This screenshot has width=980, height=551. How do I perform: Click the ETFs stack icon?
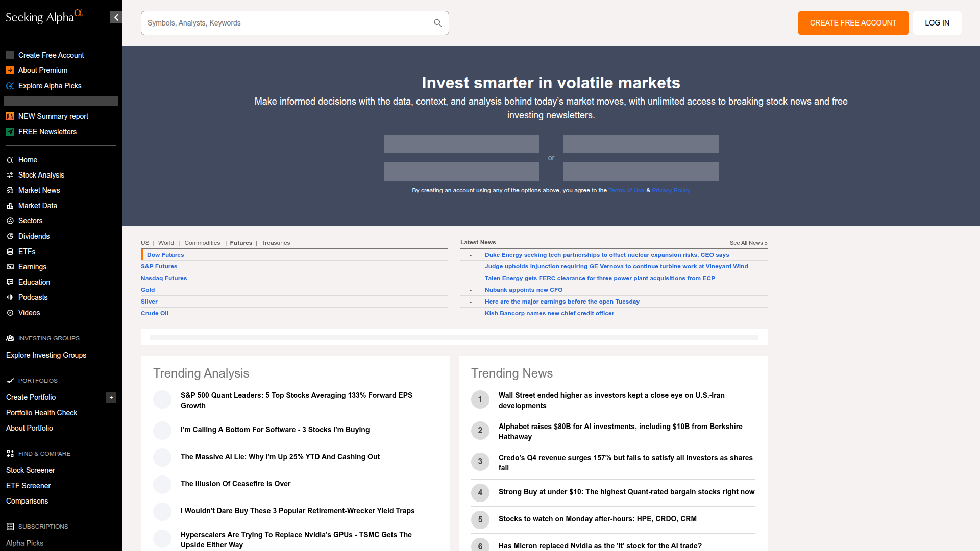10,252
